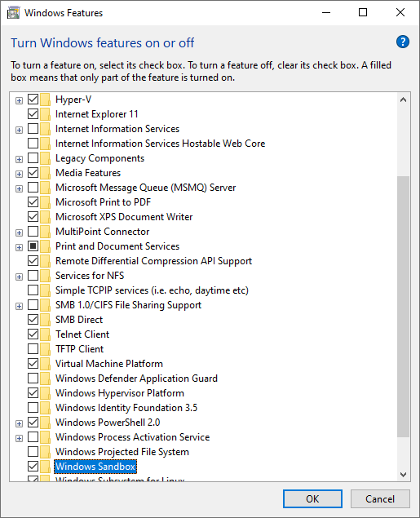Disable the Microsoft Print to PDF checkbox

[33, 202]
